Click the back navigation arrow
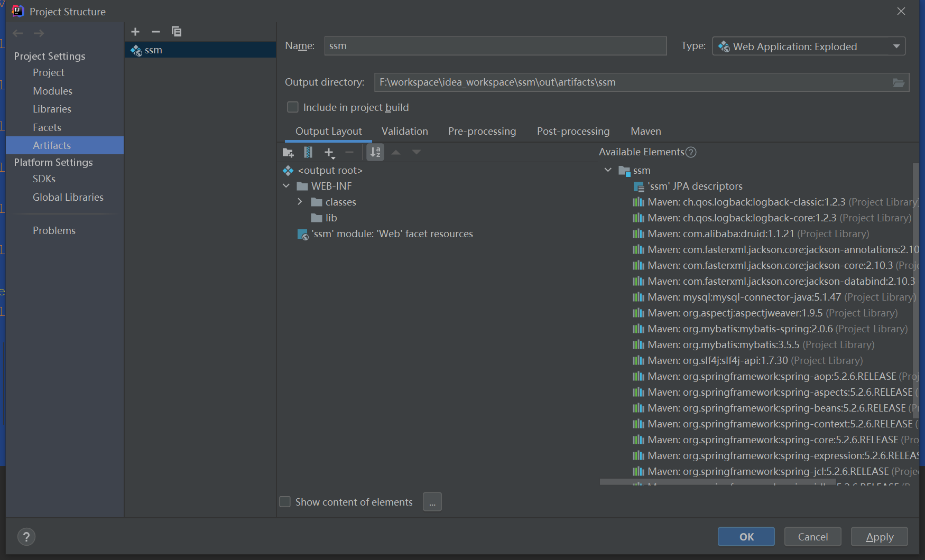The height and width of the screenshot is (560, 925). coord(18,33)
